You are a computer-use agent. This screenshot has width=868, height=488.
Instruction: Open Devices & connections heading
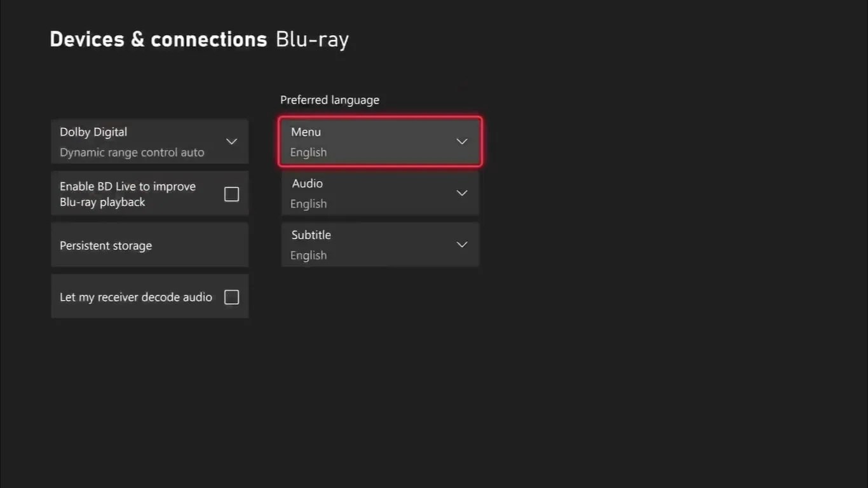coord(158,39)
